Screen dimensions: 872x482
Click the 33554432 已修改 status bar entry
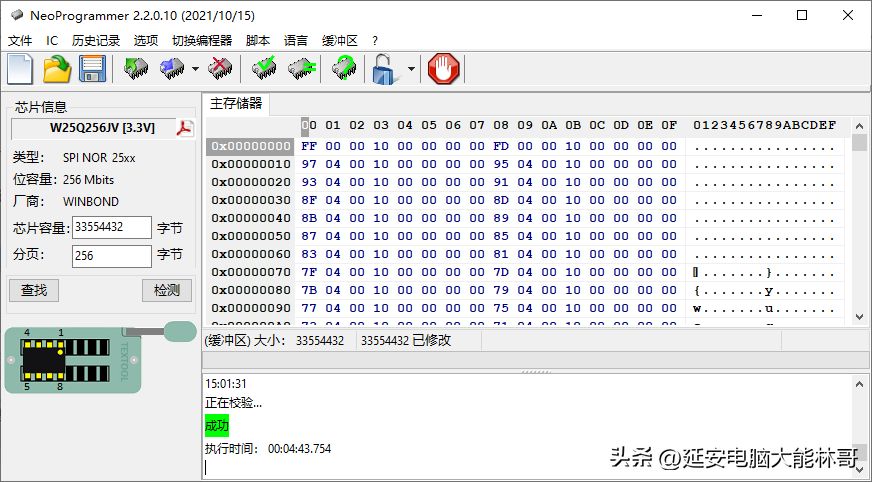pos(405,341)
